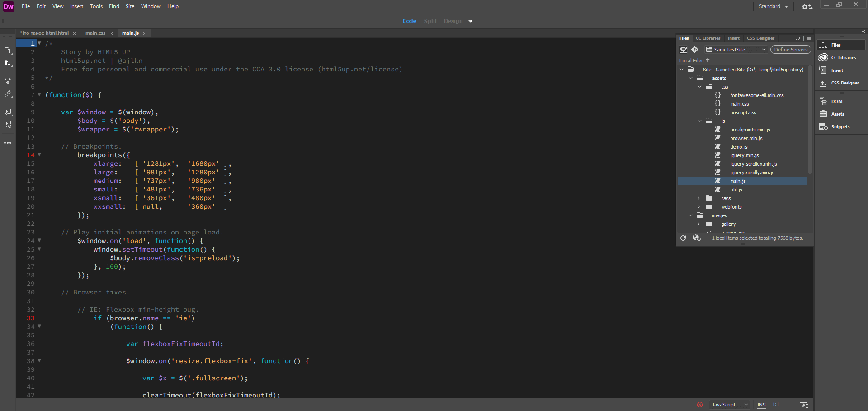868x411 pixels.
Task: Click the Git view diamond icon
Action: (x=695, y=50)
